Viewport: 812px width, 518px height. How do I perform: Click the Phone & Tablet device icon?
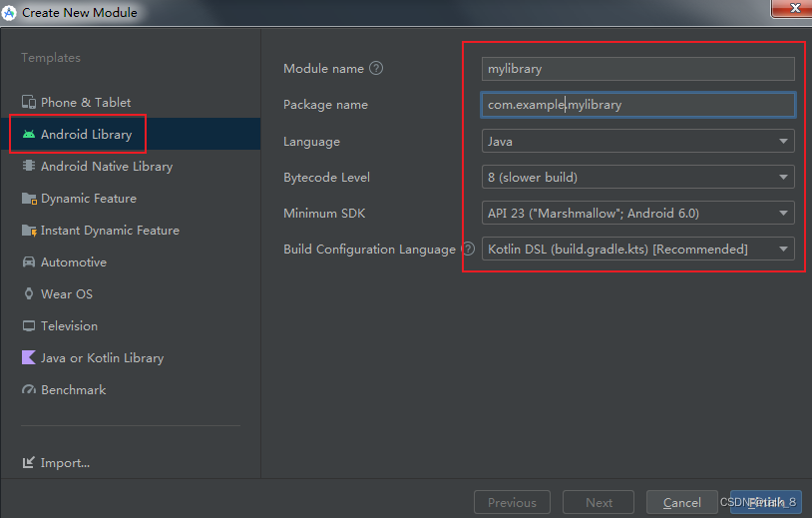29,102
